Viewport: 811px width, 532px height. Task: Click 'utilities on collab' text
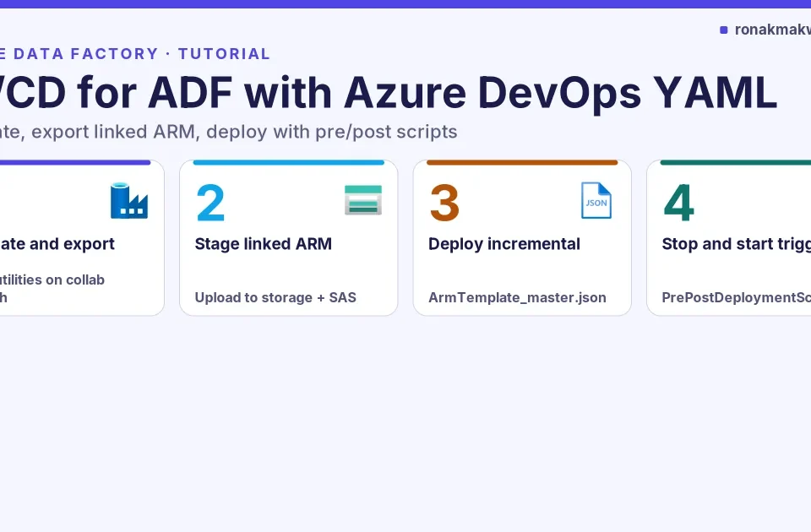pos(52,280)
